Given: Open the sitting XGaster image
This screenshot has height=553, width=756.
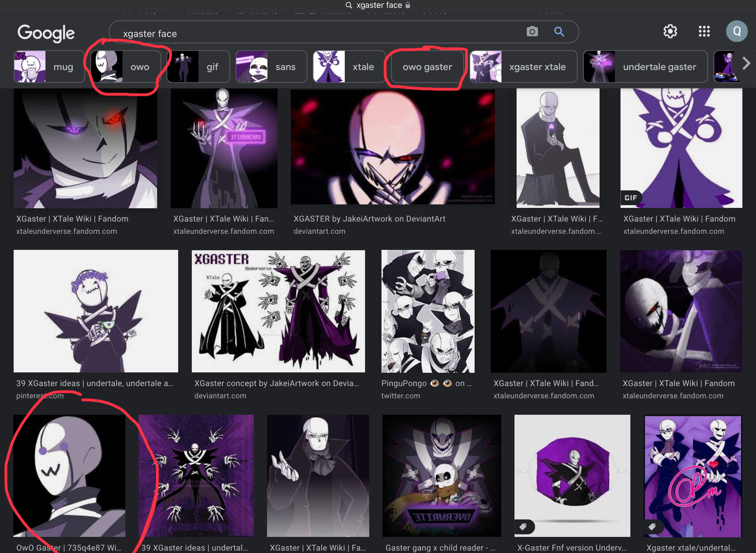Looking at the screenshot, I should coord(558,148).
